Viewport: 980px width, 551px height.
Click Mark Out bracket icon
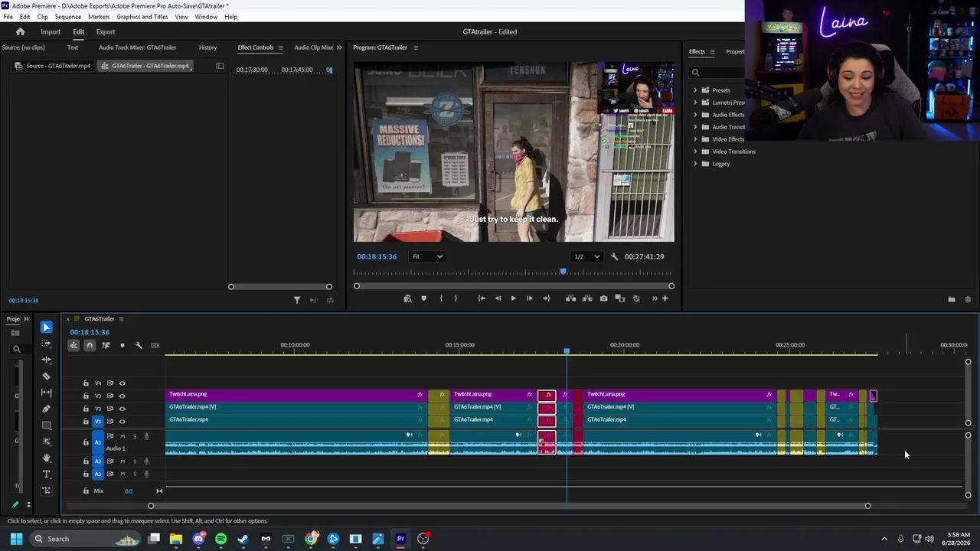pos(456,298)
